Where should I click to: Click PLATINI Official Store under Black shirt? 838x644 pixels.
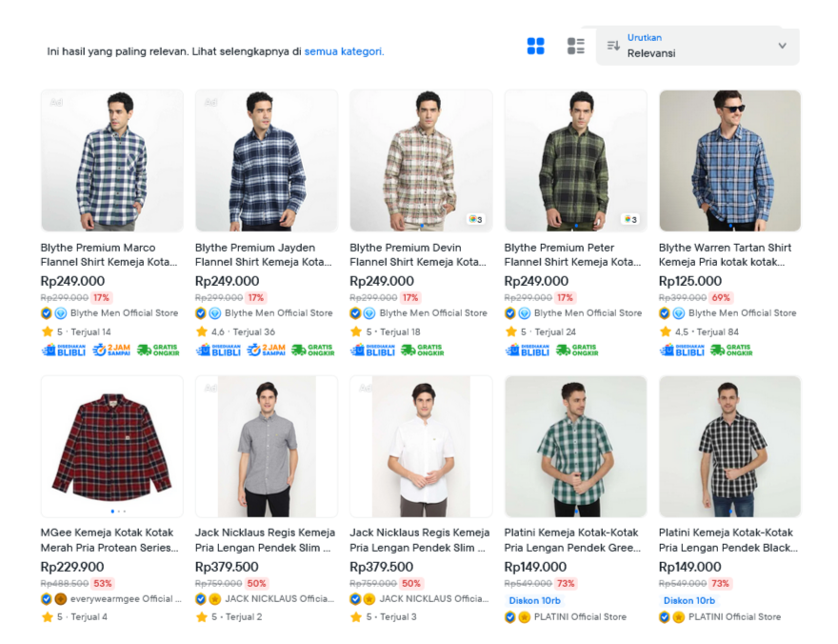click(734, 616)
